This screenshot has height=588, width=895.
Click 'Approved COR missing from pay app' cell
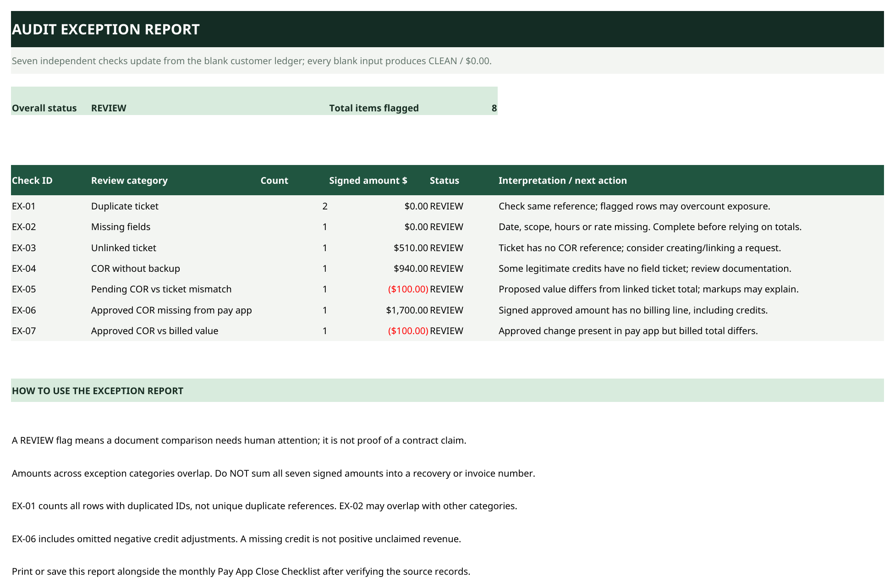coord(171,310)
